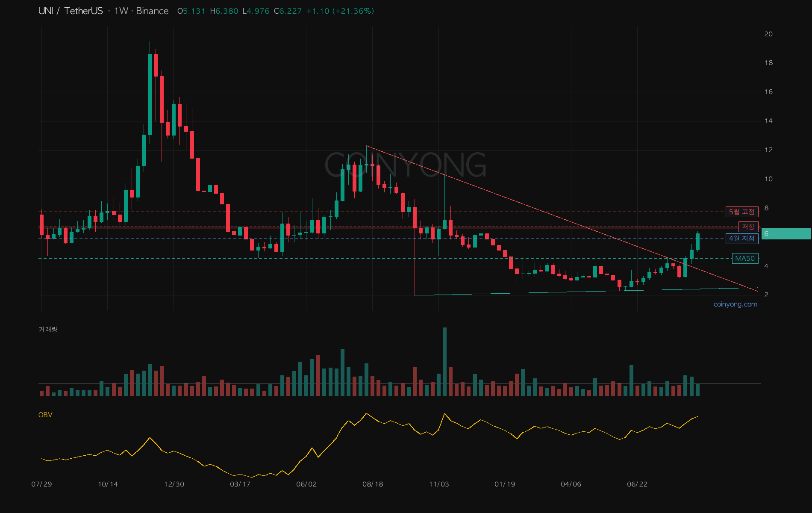Viewport: 812px width, 513px height.
Task: Click the 16 price axis label
Action: pyautogui.click(x=768, y=91)
